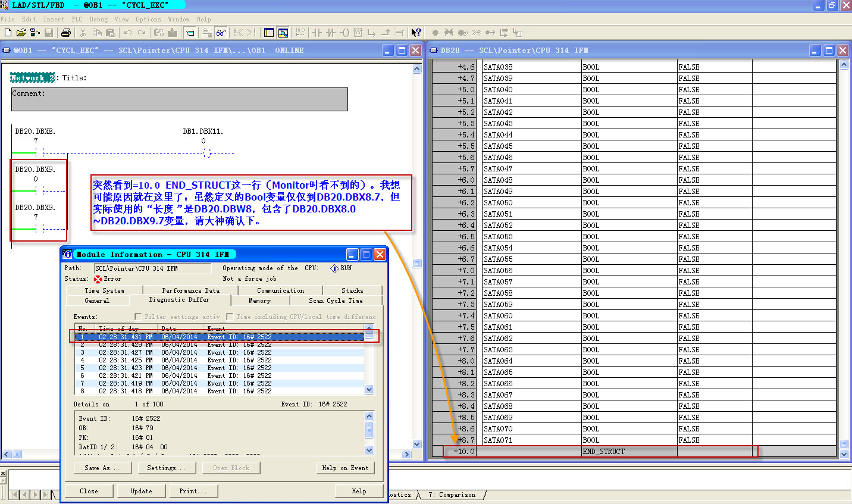
Task: Click the Print icon in toolbar
Action: 66,33
